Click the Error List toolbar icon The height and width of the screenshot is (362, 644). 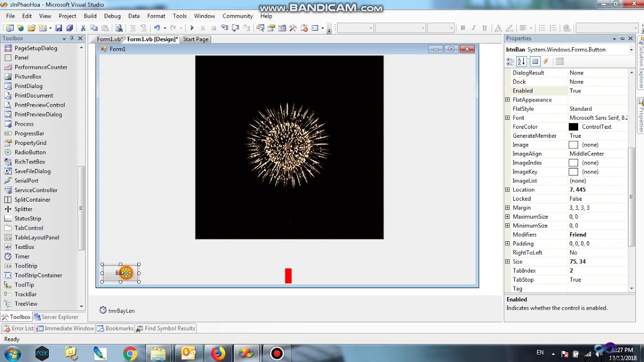point(304,28)
